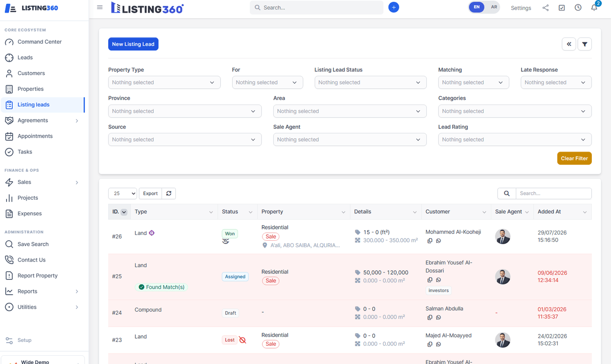Focus the top bar Search field

pos(316,7)
